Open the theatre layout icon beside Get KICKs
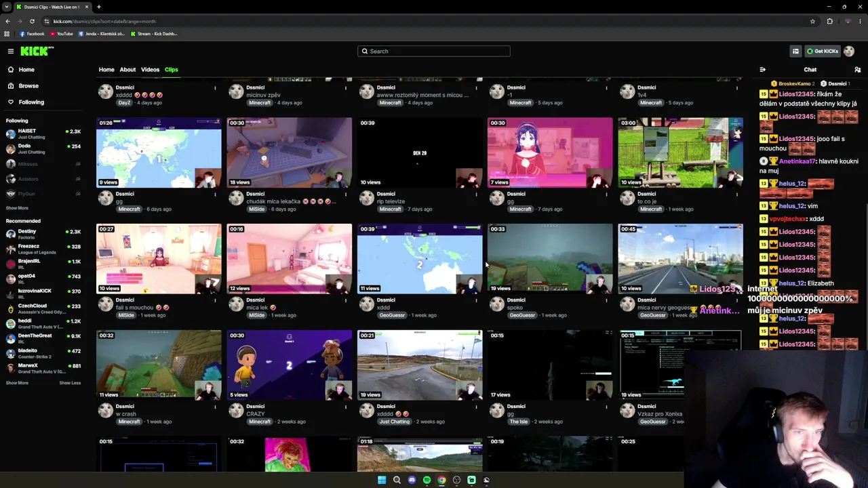Image resolution: width=868 pixels, height=488 pixels. 795,51
